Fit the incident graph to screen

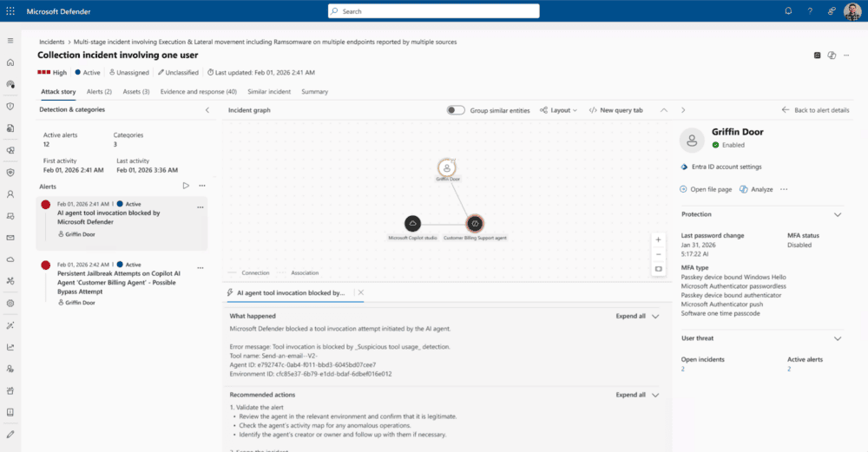(x=658, y=269)
